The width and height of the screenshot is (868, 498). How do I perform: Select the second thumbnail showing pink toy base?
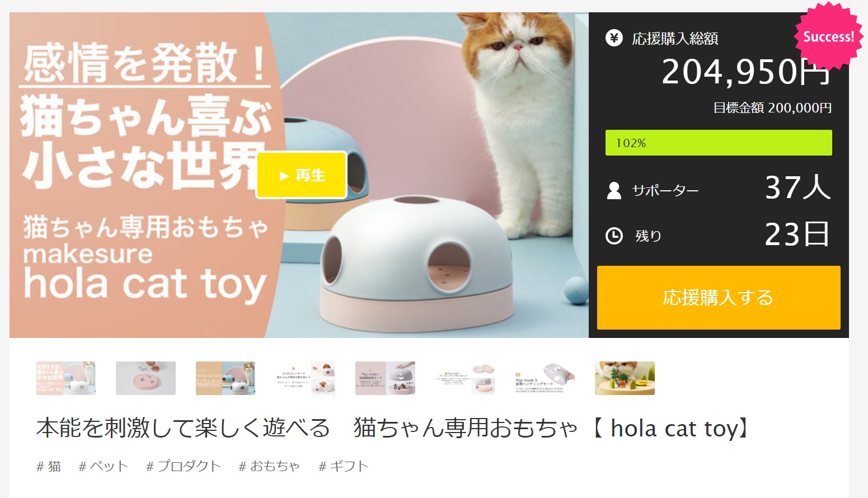(x=146, y=378)
